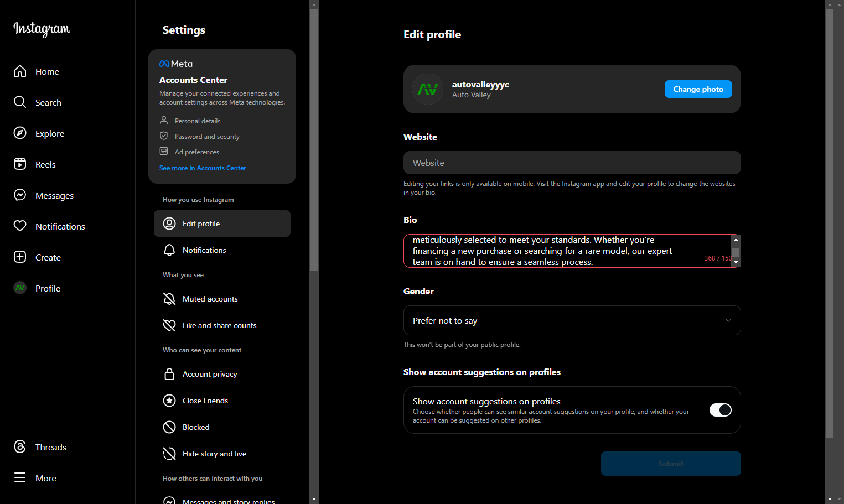Open Threads icon
Image resolution: width=844 pixels, height=504 pixels.
point(20,447)
